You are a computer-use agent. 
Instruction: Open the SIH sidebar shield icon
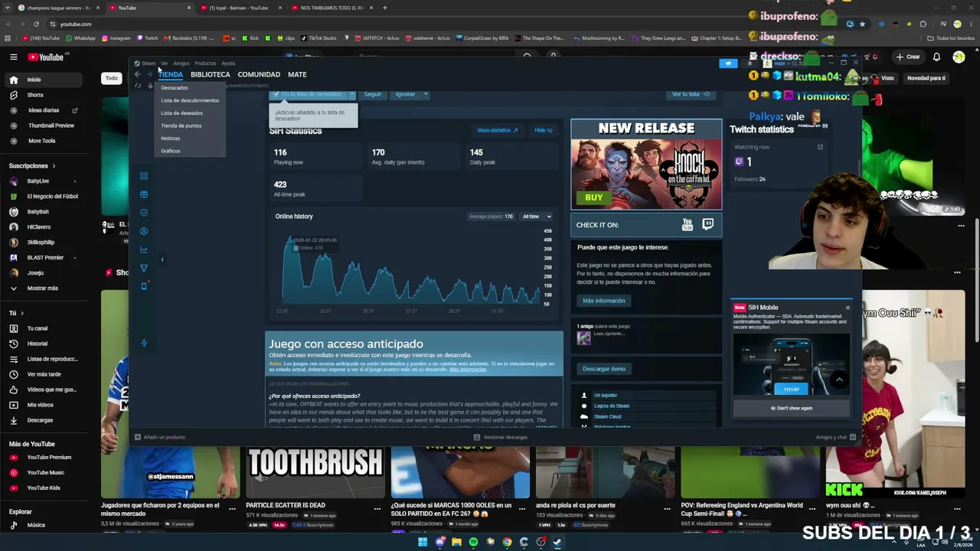(x=144, y=213)
